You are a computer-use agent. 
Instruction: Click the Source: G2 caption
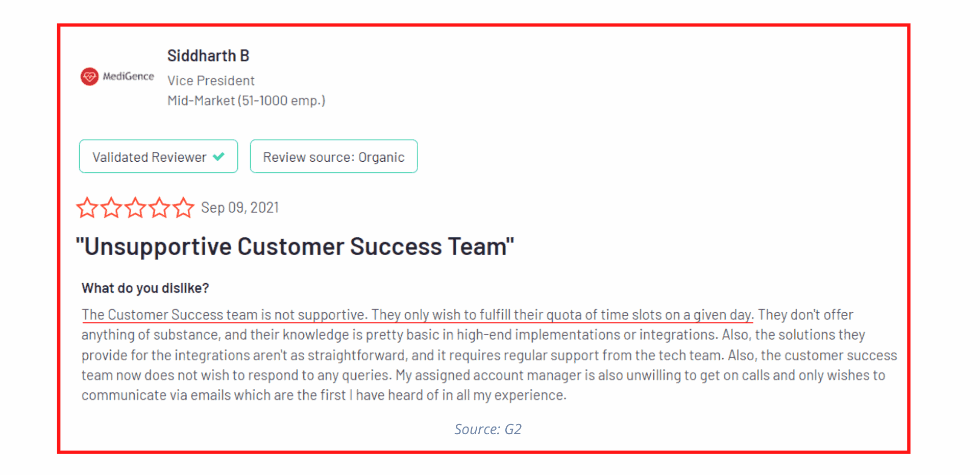pyautogui.click(x=488, y=429)
